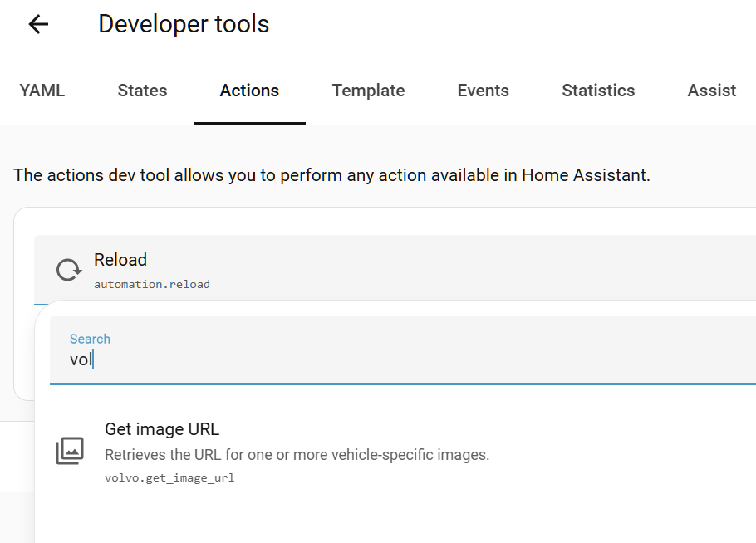Open the States tab

click(x=142, y=90)
